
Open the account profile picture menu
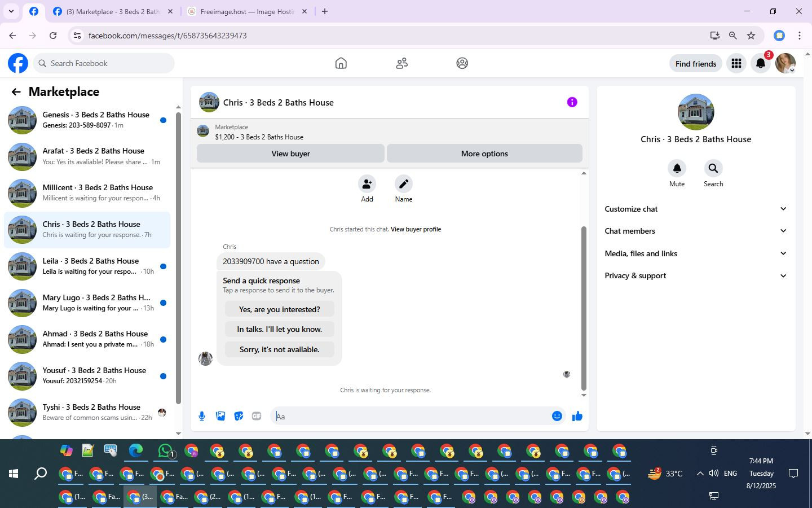point(785,63)
